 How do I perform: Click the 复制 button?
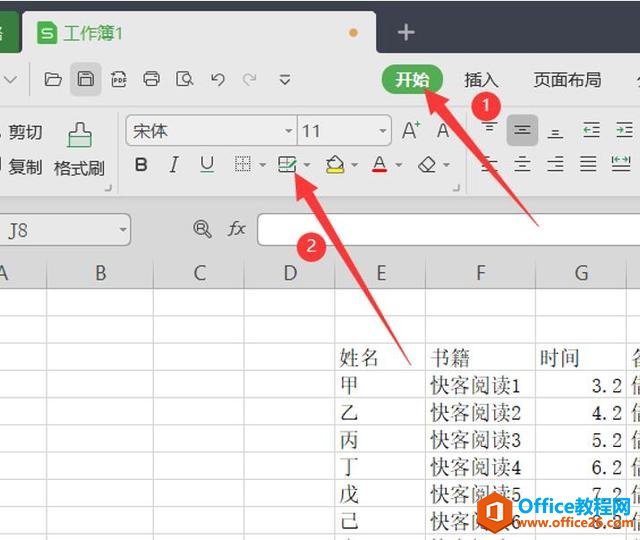click(25, 167)
